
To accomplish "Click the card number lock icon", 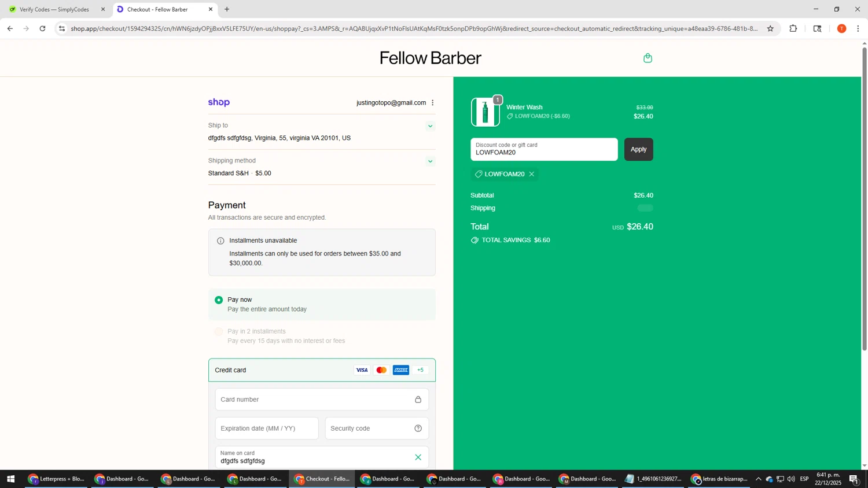I will (418, 400).
